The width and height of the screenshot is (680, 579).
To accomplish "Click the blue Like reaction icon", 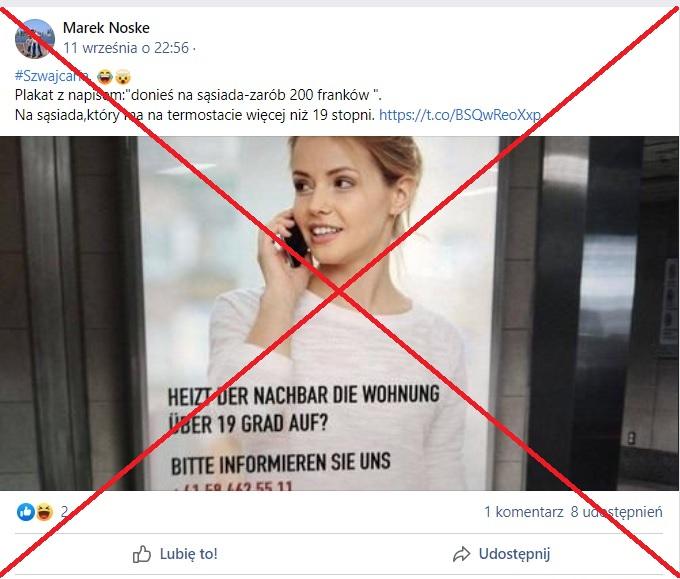I will point(26,512).
